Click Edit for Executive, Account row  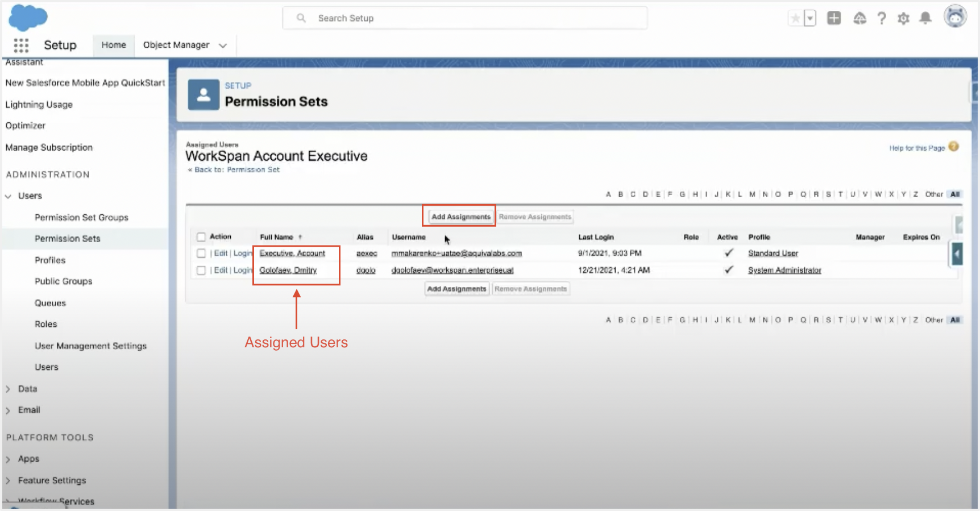click(x=221, y=254)
